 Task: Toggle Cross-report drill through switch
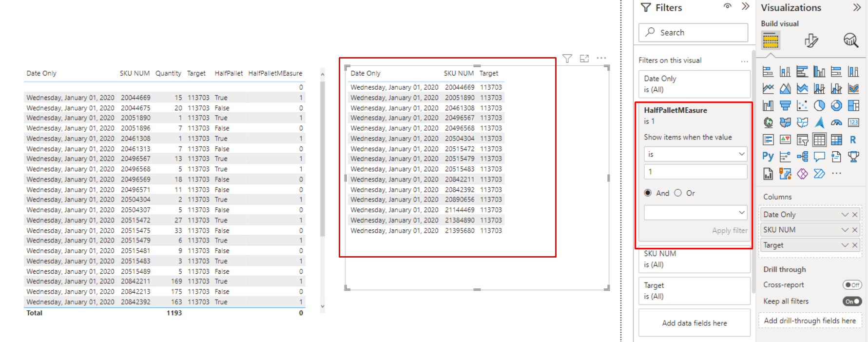point(852,285)
